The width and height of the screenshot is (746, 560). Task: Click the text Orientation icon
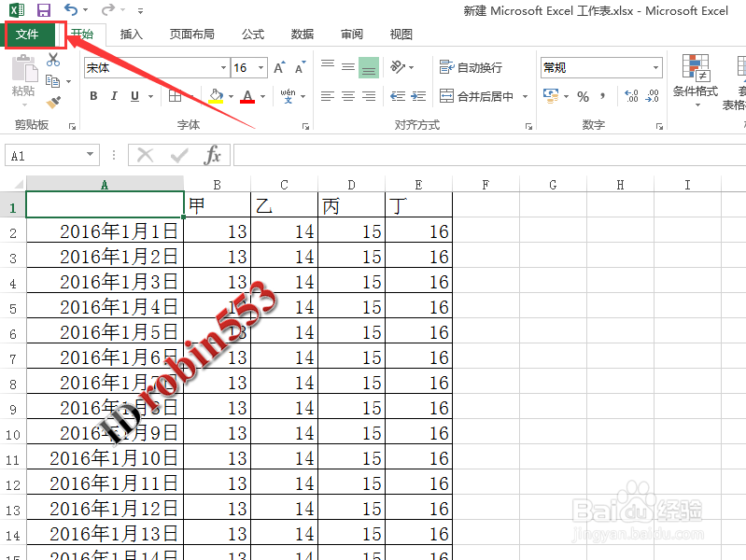(398, 67)
